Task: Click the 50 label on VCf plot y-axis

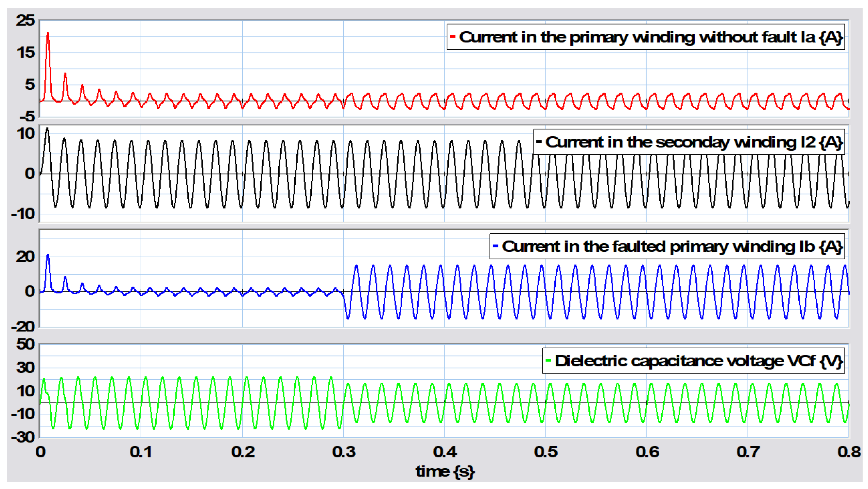Action: (26, 344)
